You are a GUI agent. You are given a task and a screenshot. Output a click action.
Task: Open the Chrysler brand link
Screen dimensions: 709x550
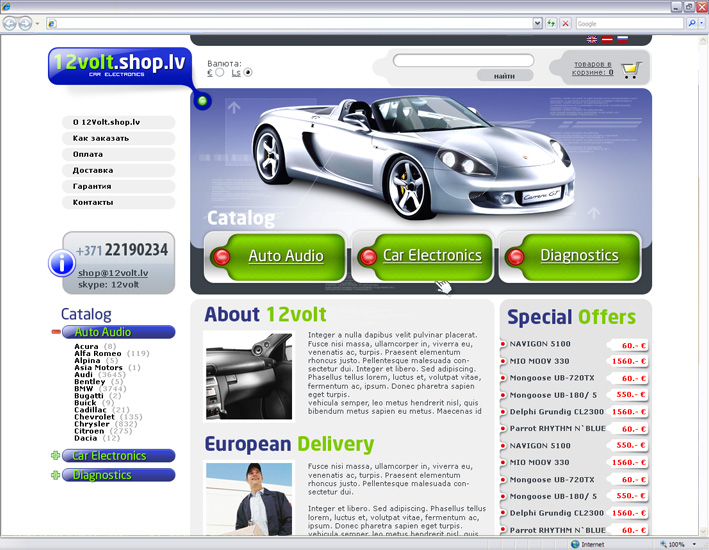click(92, 424)
